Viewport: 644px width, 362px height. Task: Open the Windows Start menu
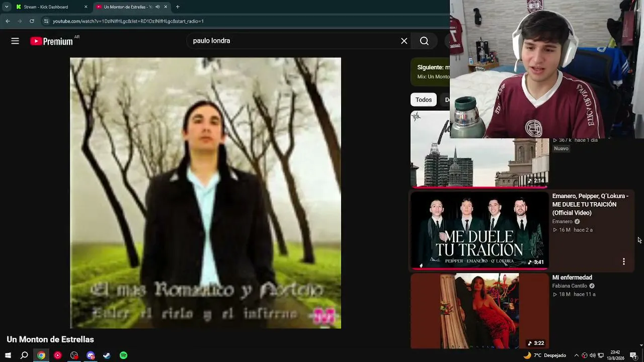[x=8, y=355]
